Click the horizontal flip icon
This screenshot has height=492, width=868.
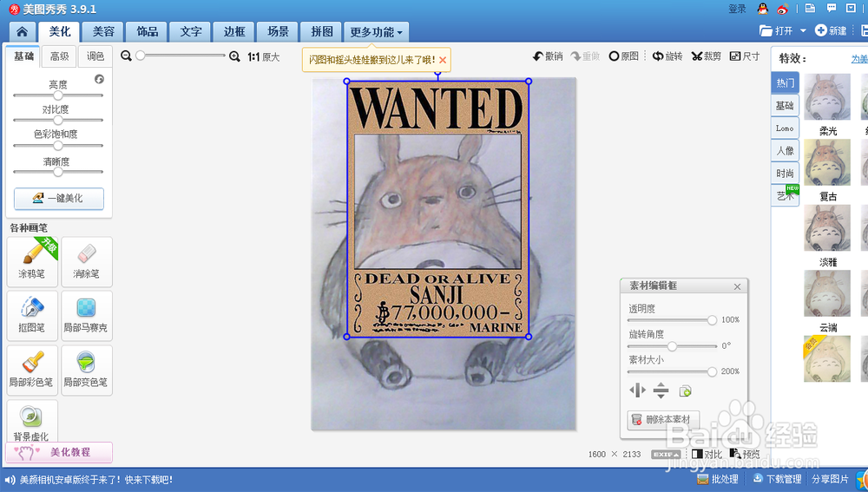pyautogui.click(x=638, y=390)
